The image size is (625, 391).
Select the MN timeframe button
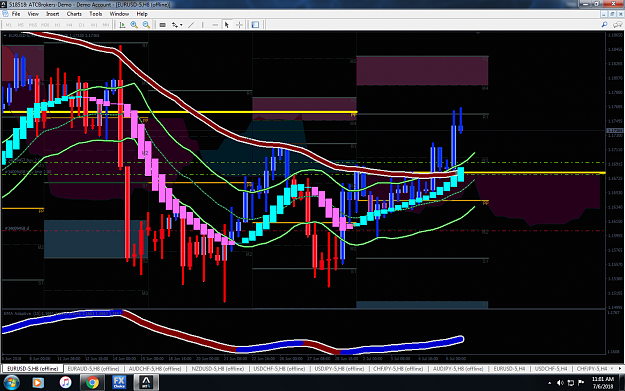(x=106, y=25)
